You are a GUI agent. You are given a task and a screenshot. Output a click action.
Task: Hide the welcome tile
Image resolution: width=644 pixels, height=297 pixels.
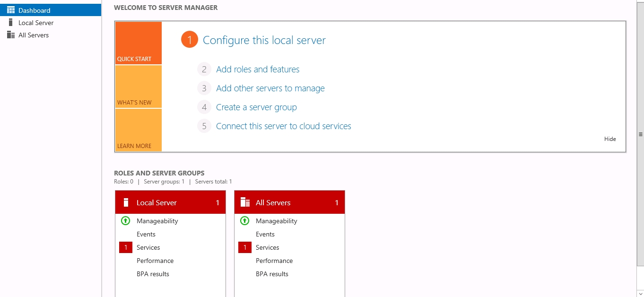(x=610, y=139)
